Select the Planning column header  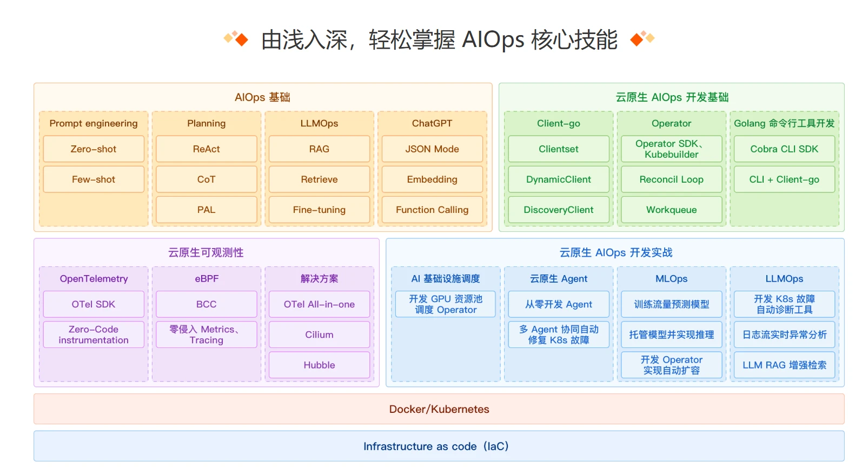coord(207,123)
